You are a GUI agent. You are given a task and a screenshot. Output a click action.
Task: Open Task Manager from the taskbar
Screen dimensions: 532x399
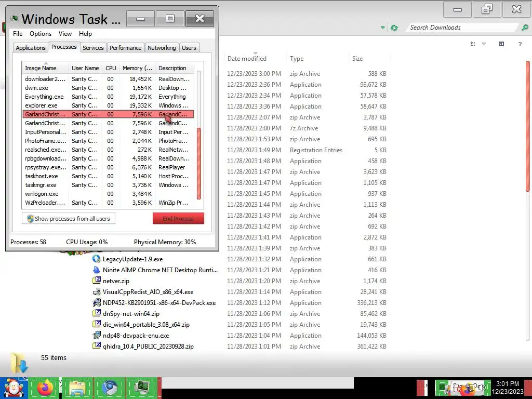pyautogui.click(x=142, y=388)
